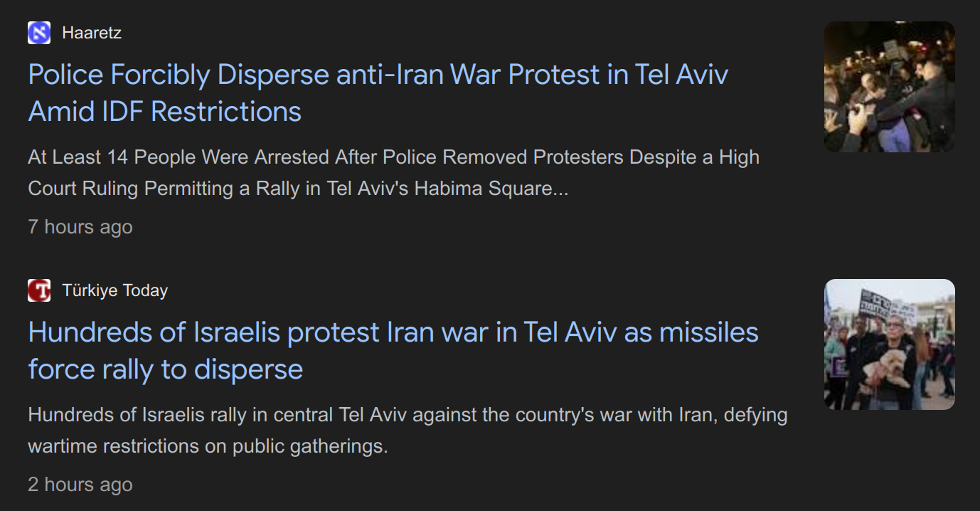The height and width of the screenshot is (511, 980).
Task: Click the word "missiles" in second headline
Action: point(708,332)
